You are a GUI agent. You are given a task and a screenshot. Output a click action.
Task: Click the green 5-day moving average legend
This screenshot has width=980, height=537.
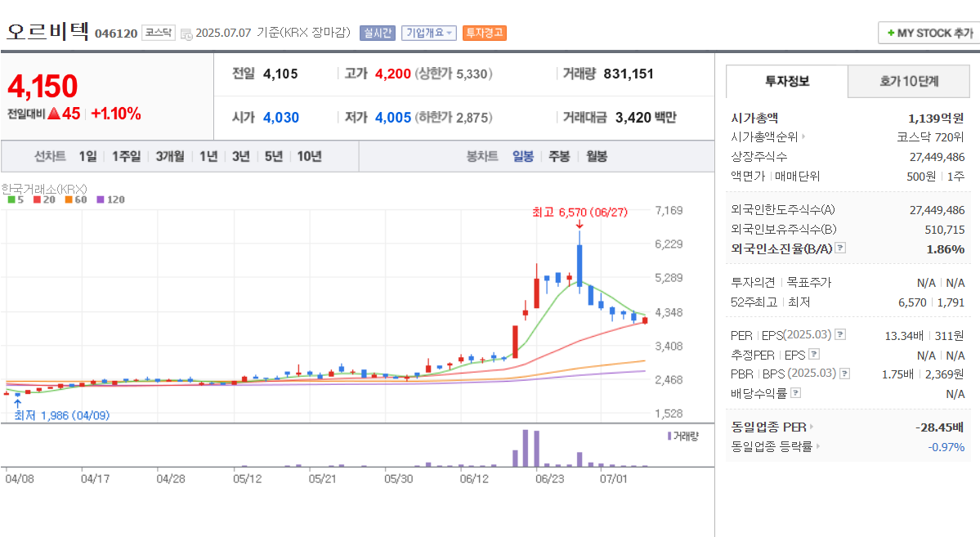pos(16,200)
